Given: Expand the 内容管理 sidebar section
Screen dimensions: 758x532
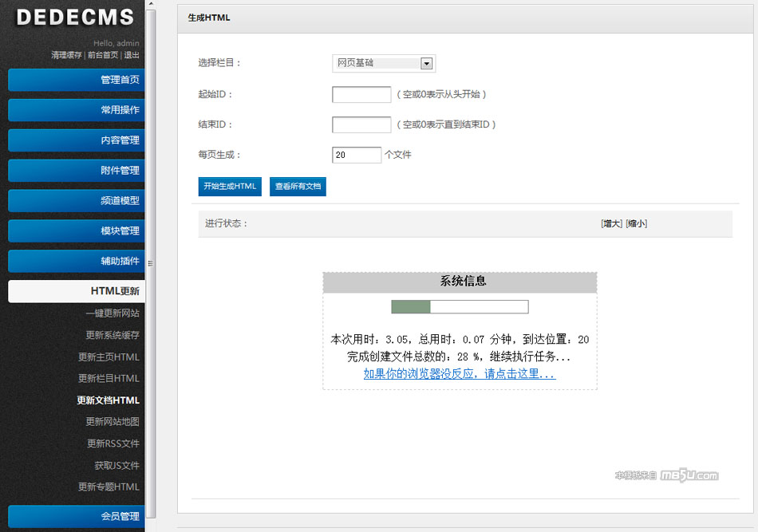Looking at the screenshot, I should click(77, 140).
